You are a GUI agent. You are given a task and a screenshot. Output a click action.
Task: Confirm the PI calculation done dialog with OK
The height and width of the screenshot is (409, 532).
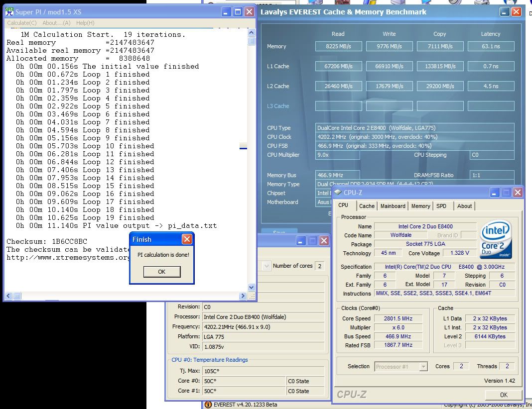tap(162, 272)
